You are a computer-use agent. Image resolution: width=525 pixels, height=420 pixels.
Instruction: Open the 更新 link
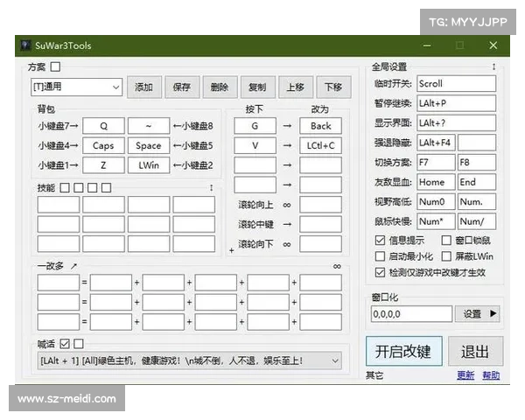tap(465, 375)
